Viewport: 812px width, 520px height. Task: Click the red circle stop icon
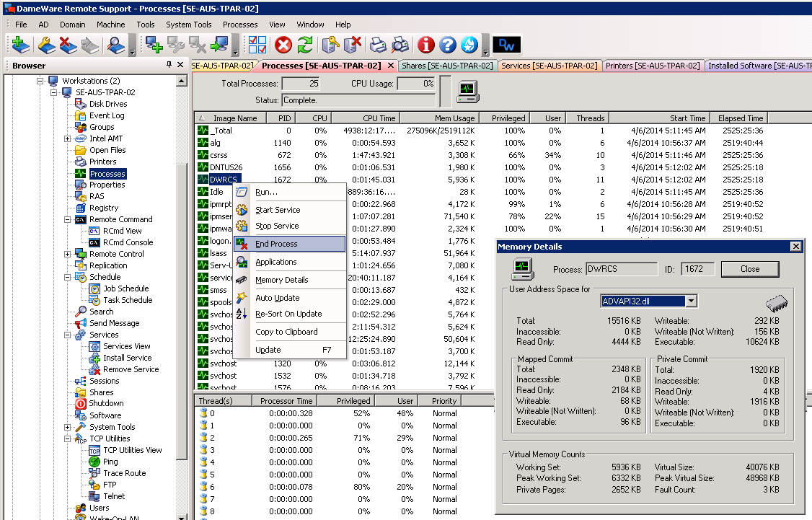pos(283,45)
